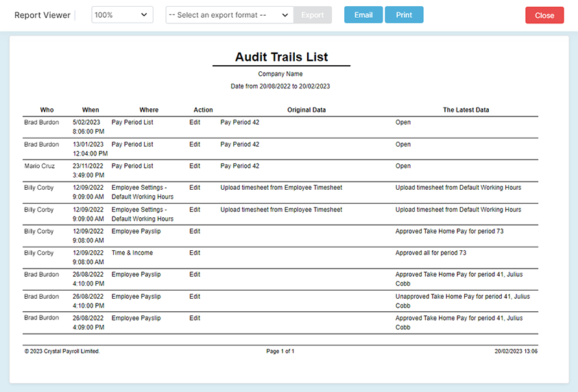The image size is (578, 392).
Task: Click the 23/11/2022 3:49:00 PM timestamp
Action: [x=88, y=171]
